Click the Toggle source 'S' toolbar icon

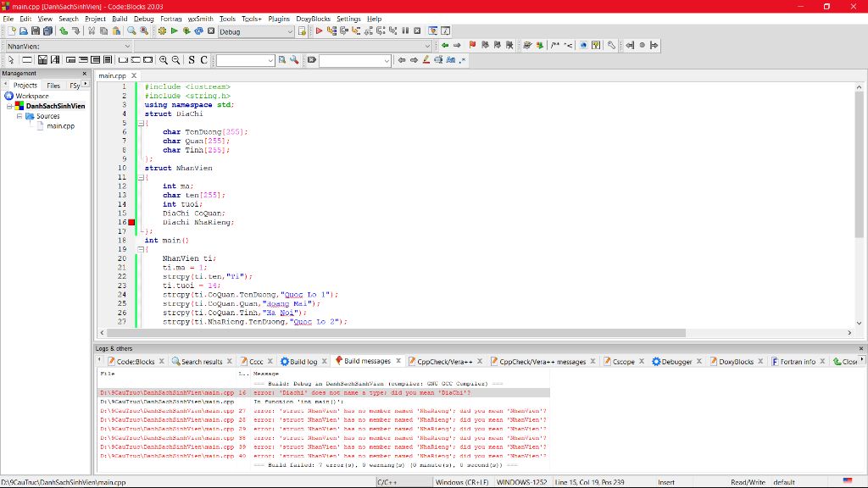point(192,60)
